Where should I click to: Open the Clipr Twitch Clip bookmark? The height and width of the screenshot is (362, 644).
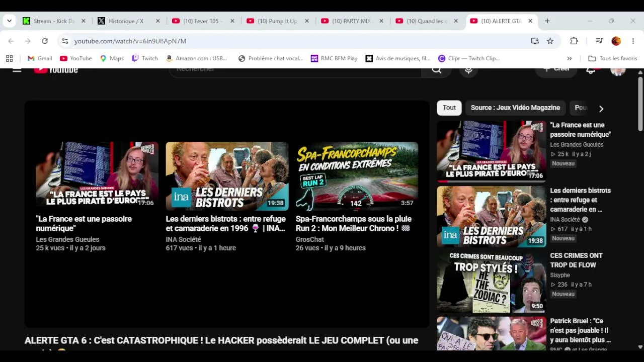coord(469,58)
